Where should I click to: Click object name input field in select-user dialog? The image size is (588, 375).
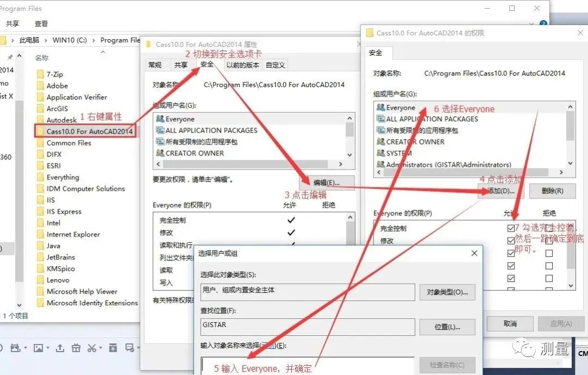click(x=308, y=366)
